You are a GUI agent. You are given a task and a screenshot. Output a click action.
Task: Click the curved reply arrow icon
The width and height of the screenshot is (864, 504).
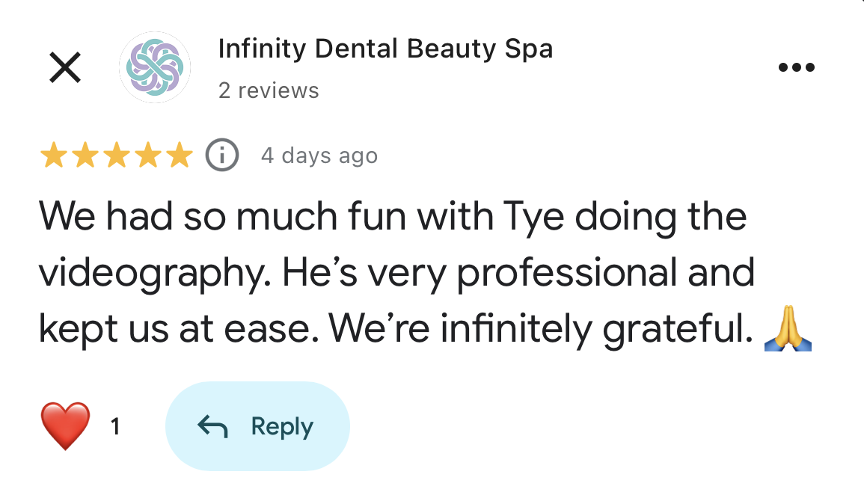pos(212,426)
